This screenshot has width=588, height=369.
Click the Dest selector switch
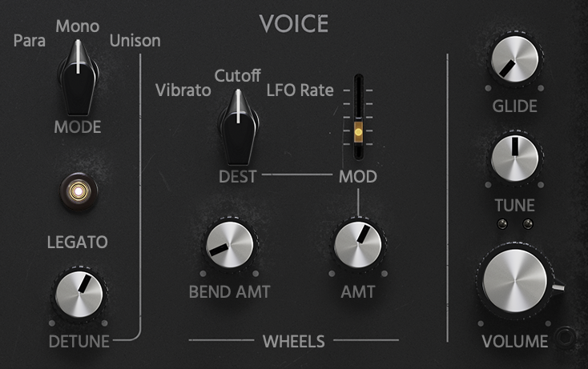[x=238, y=127]
